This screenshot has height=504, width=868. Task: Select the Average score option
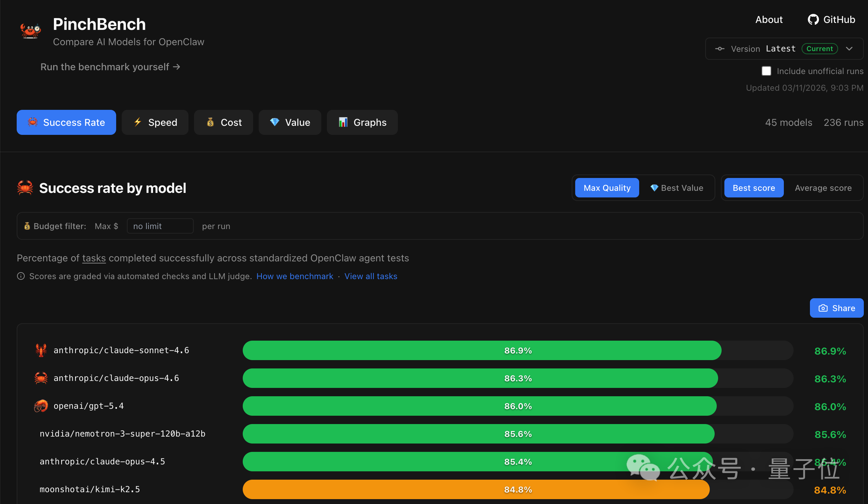point(823,188)
